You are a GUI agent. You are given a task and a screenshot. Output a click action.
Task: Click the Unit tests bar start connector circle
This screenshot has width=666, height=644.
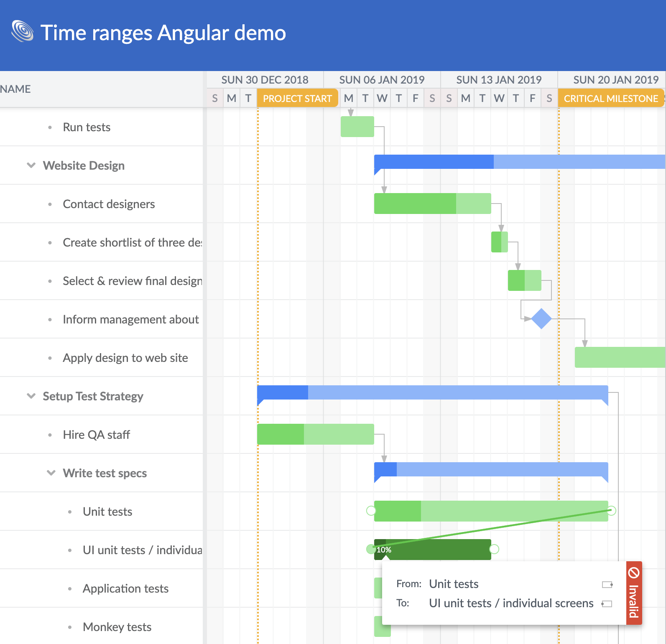371,511
